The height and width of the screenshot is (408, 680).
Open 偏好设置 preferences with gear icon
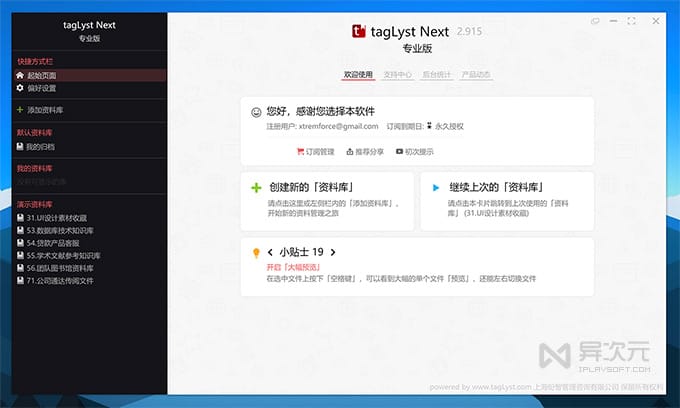click(36, 88)
